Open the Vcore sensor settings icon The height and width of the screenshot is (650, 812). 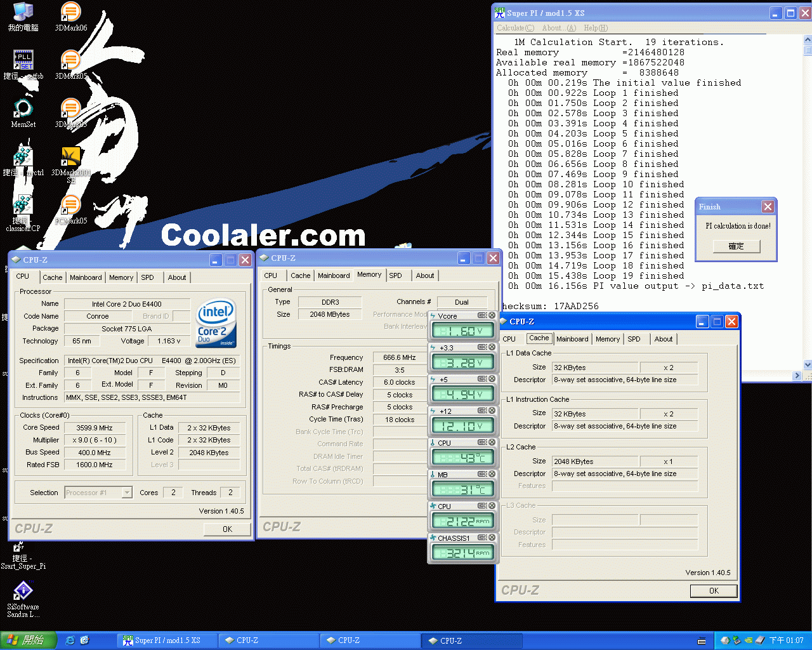point(482,315)
